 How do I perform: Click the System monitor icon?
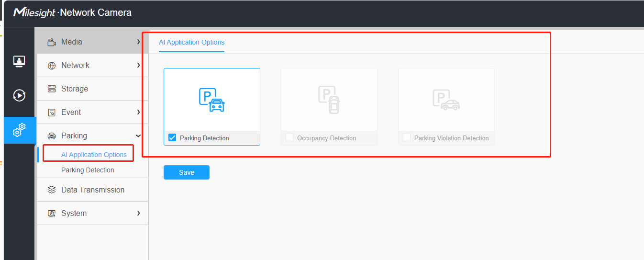pos(52,214)
